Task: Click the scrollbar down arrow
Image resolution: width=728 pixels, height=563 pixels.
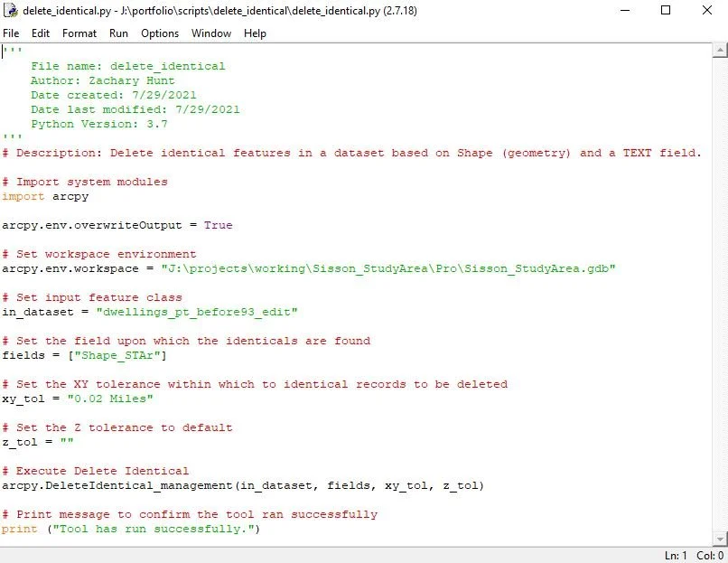Action: [x=720, y=539]
